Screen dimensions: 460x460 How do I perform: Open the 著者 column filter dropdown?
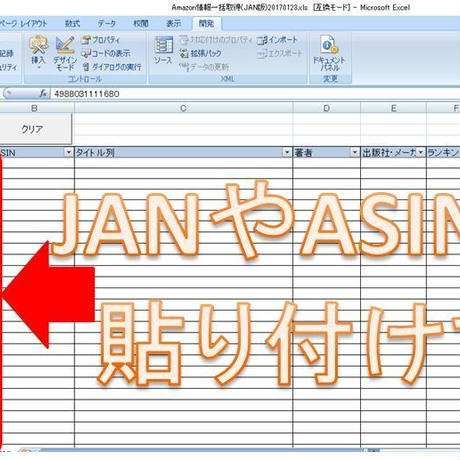click(x=355, y=153)
